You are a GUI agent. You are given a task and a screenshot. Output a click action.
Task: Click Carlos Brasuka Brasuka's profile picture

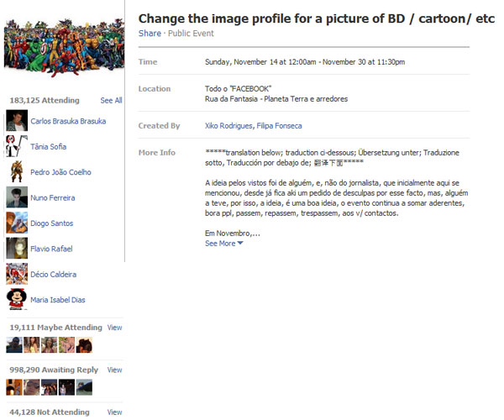[17, 120]
